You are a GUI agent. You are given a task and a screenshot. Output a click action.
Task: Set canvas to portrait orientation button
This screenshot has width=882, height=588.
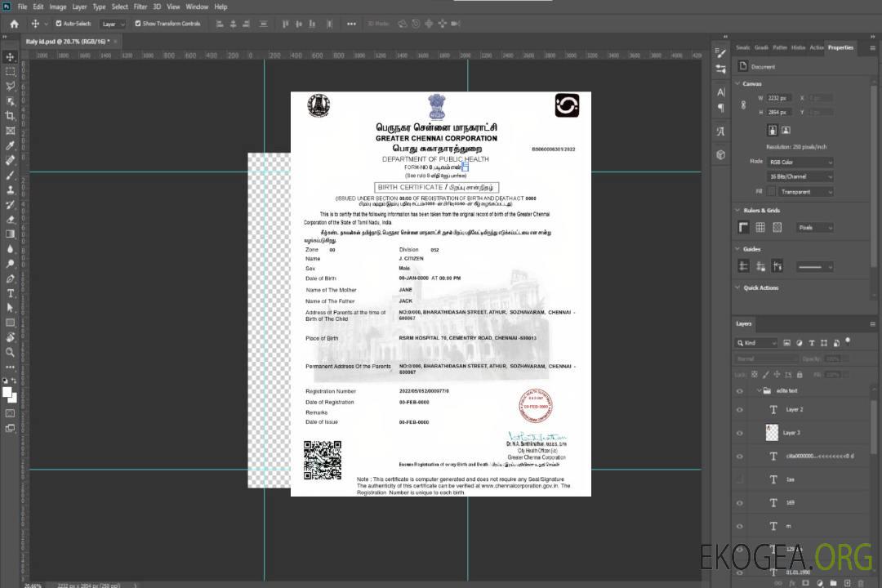[x=773, y=130]
